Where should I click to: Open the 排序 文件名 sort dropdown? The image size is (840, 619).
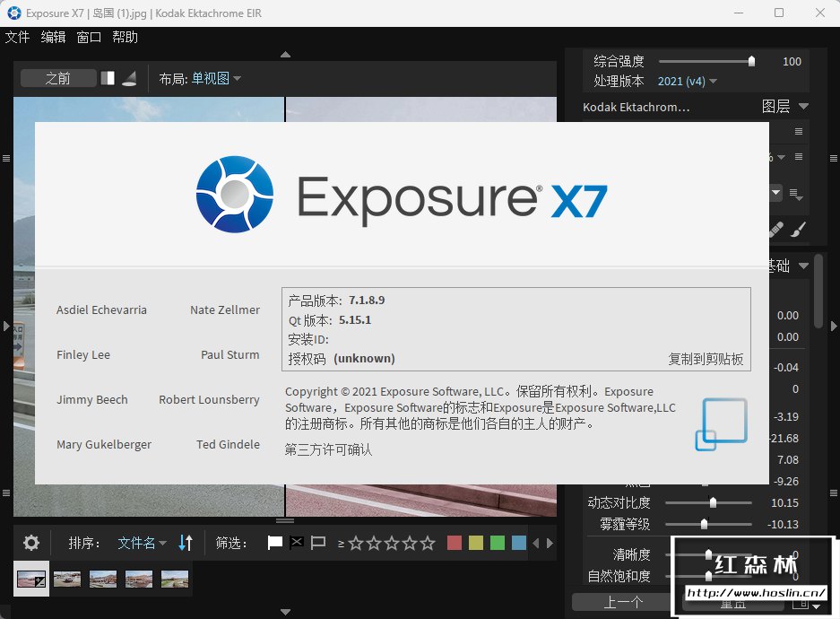tap(142, 543)
